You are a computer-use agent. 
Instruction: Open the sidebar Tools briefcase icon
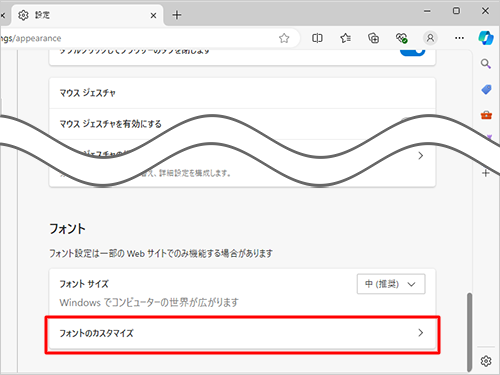[486, 115]
